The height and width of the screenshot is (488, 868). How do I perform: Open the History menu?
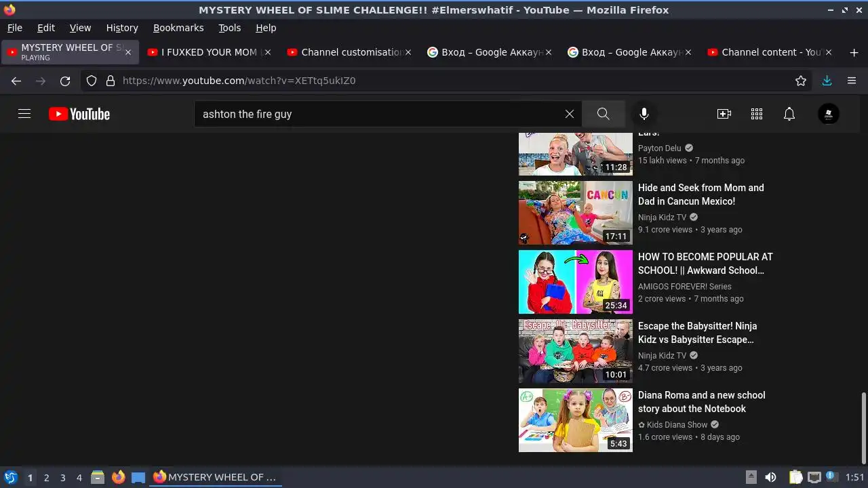point(122,28)
